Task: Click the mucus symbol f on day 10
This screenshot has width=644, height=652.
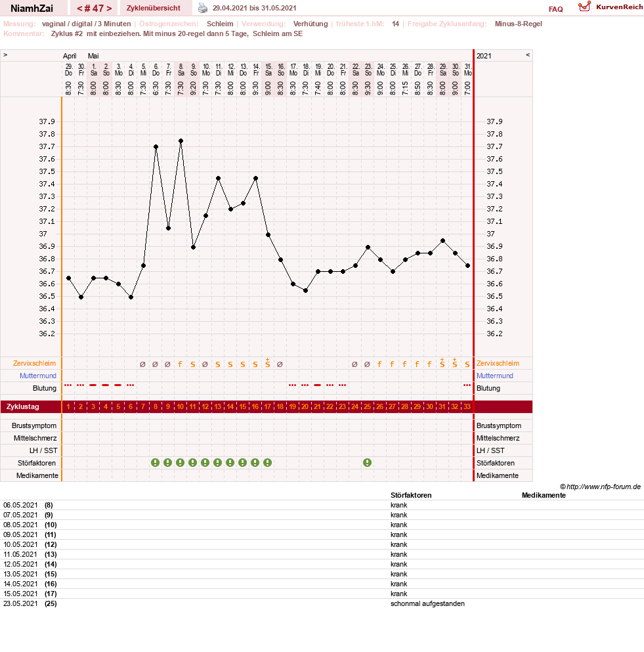Action: tap(180, 364)
